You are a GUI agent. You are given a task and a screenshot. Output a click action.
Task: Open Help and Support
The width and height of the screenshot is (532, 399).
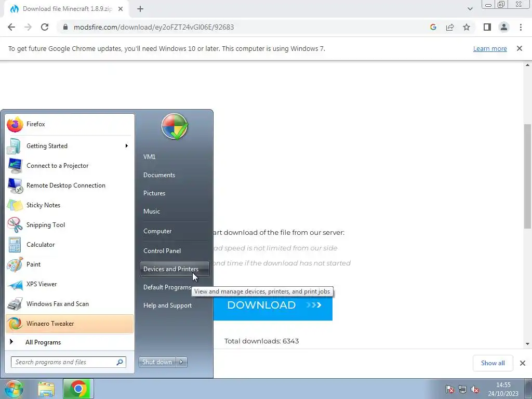point(175,305)
